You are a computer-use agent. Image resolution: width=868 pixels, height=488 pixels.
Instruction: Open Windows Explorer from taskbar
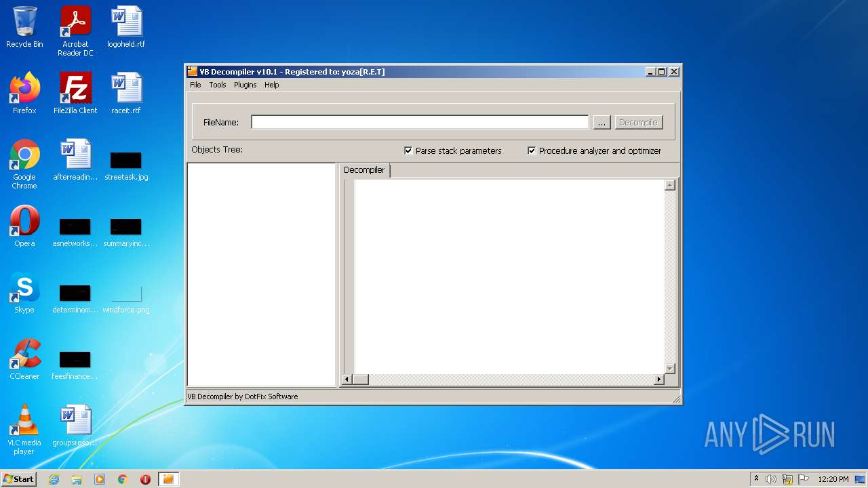77,479
